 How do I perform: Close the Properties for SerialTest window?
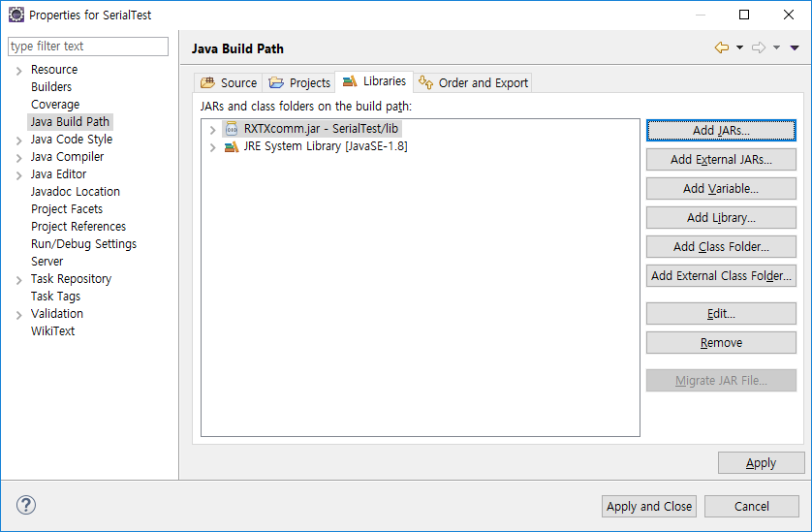point(788,15)
